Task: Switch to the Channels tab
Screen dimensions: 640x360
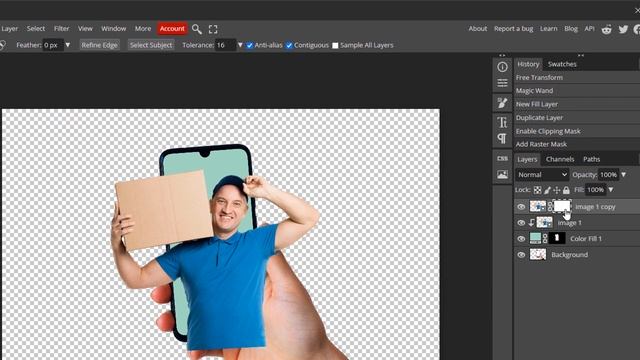Action: pos(560,159)
